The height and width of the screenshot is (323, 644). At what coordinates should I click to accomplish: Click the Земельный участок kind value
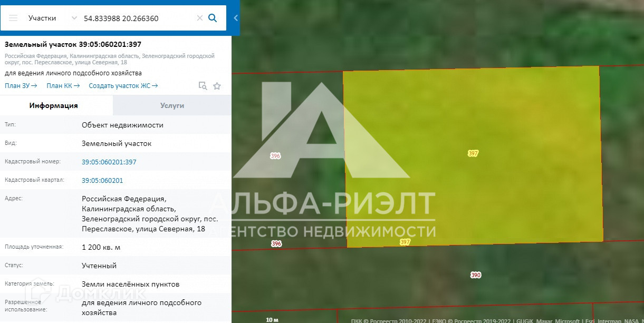[117, 143]
